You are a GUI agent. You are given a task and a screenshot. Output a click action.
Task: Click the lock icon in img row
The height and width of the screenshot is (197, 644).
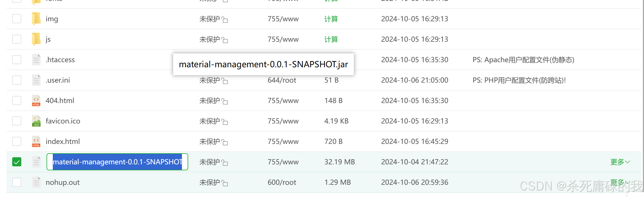(225, 20)
